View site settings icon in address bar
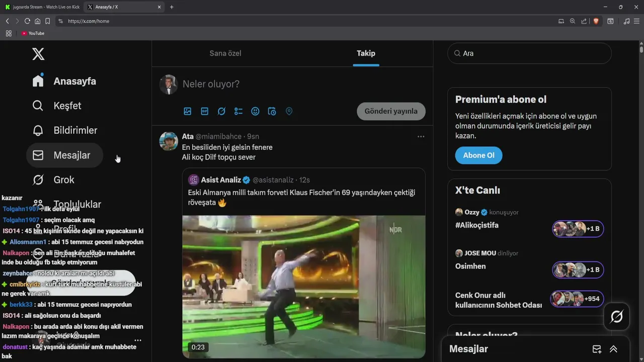The height and width of the screenshot is (362, 644). [61, 21]
